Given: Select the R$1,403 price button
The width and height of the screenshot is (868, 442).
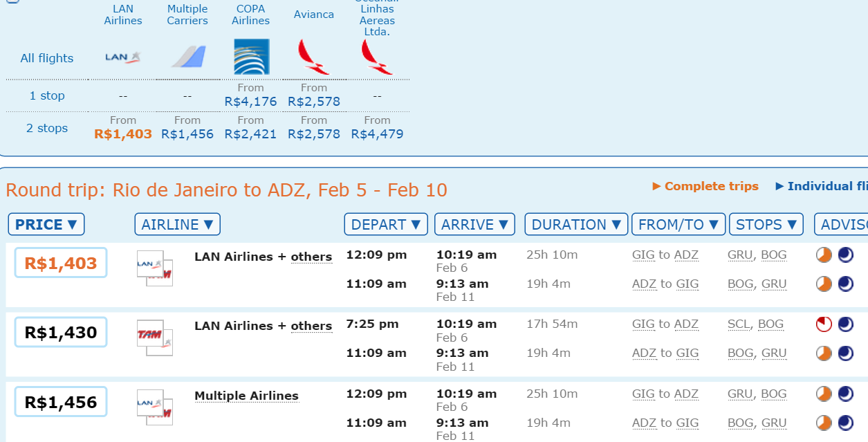Looking at the screenshot, I should [61, 263].
